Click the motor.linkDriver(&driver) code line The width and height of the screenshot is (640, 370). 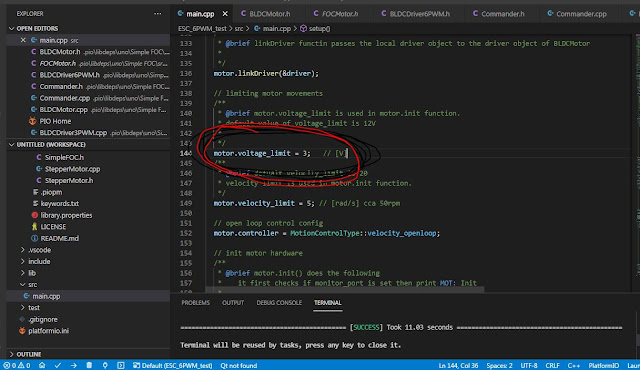266,73
